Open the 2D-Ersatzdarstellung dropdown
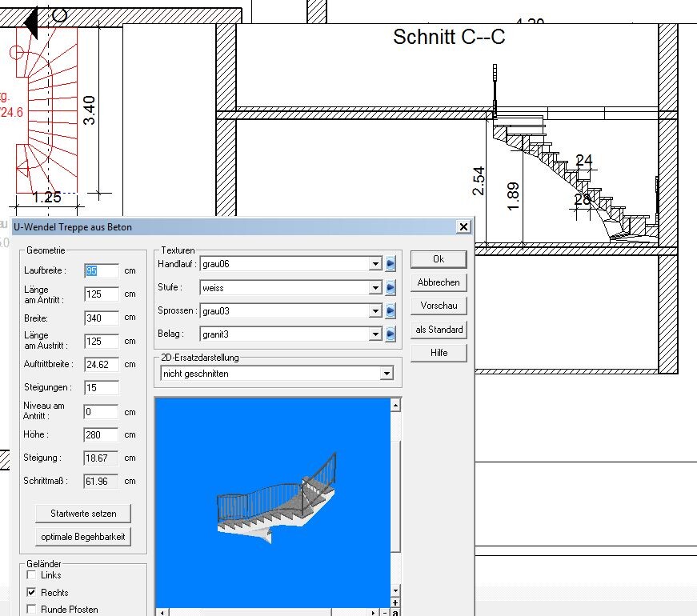The height and width of the screenshot is (616, 697). [x=387, y=374]
